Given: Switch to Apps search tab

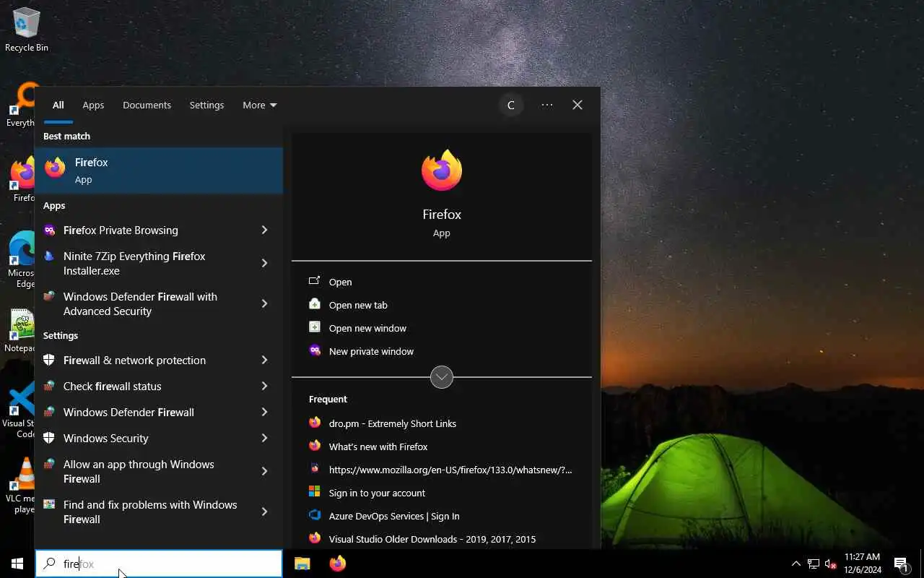Looking at the screenshot, I should pyautogui.click(x=93, y=105).
